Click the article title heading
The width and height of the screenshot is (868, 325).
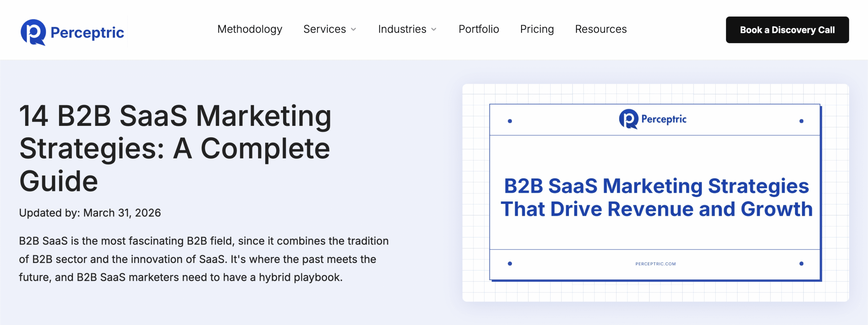[x=175, y=148]
